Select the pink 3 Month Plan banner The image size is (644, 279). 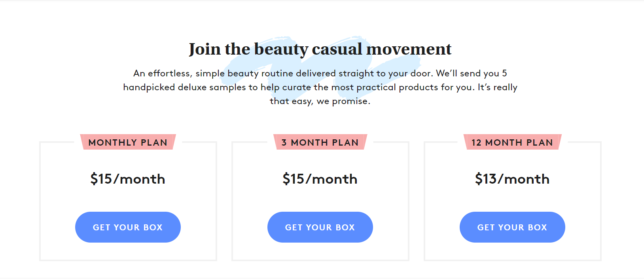click(x=320, y=142)
